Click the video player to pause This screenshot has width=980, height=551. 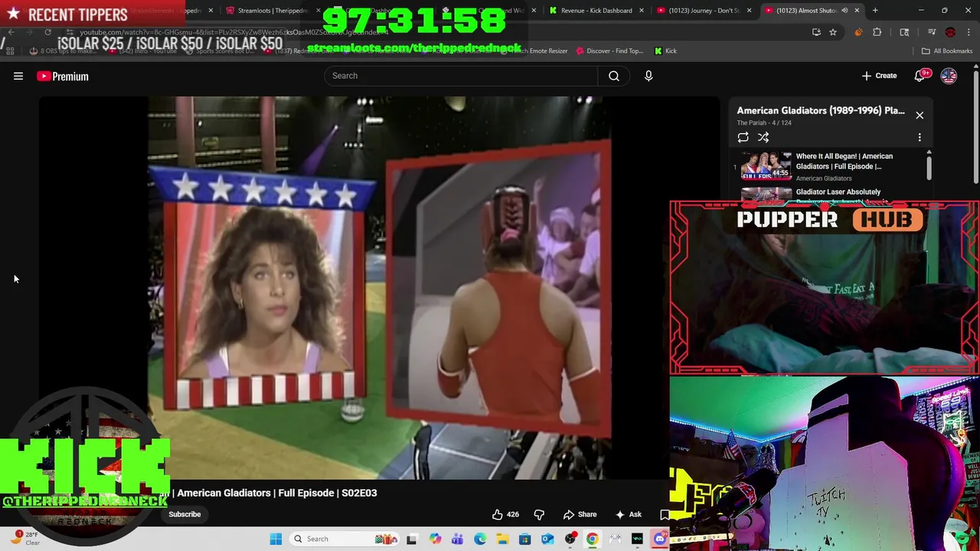pos(380,288)
